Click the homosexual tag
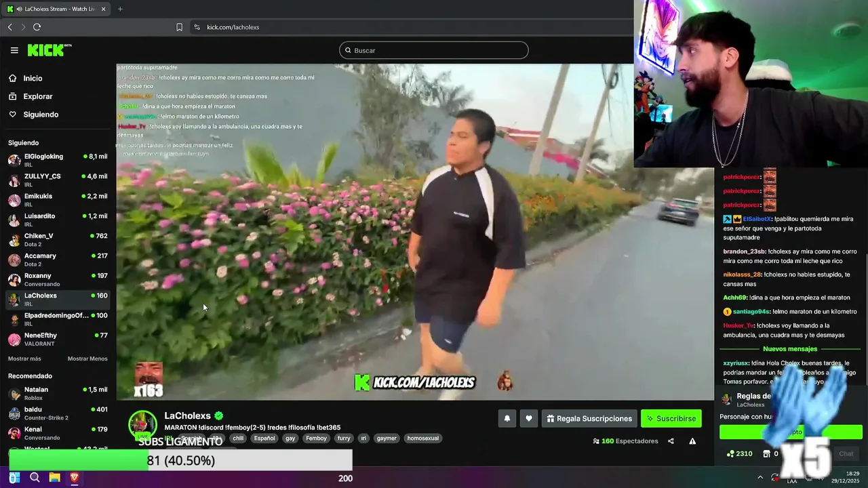The height and width of the screenshot is (488, 868). [423, 439]
